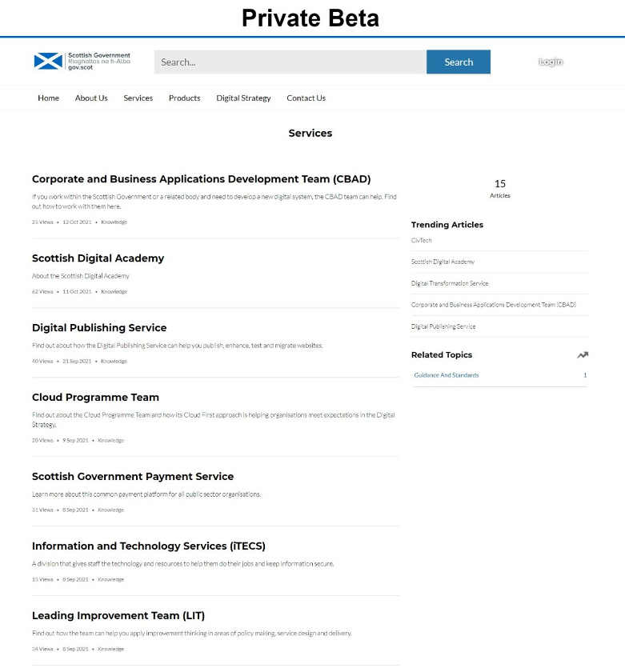This screenshot has width=625, height=672.
Task: Click the count 1 beside Guidance And Standards
Action: (585, 375)
